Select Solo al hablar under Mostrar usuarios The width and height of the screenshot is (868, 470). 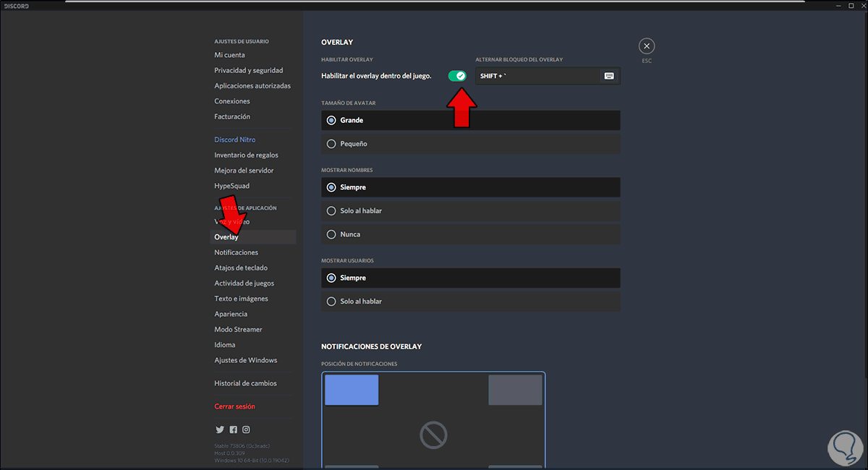click(x=471, y=301)
